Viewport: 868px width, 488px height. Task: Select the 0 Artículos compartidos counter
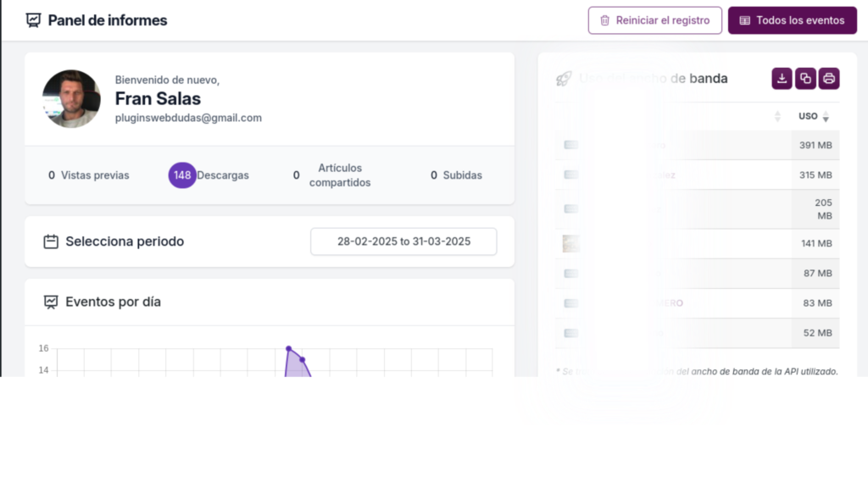pos(331,175)
